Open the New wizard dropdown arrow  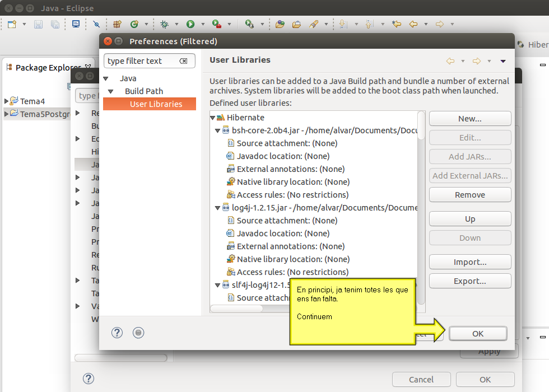pyautogui.click(x=24, y=24)
